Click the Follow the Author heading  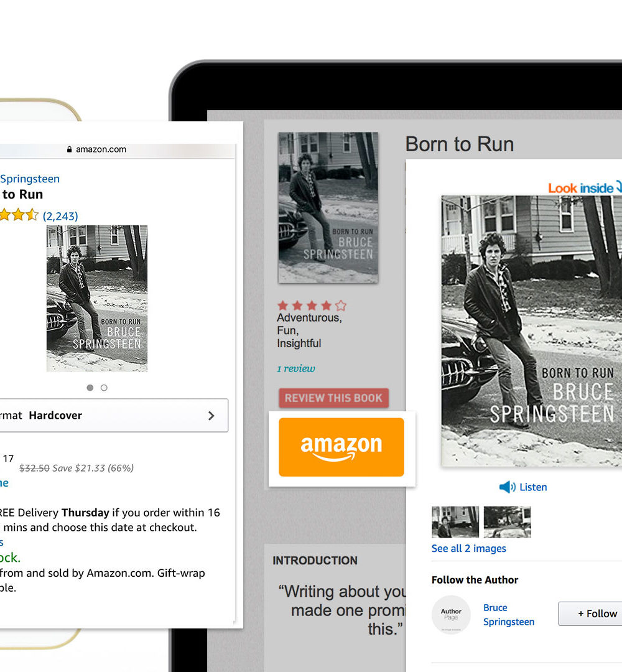click(x=475, y=580)
